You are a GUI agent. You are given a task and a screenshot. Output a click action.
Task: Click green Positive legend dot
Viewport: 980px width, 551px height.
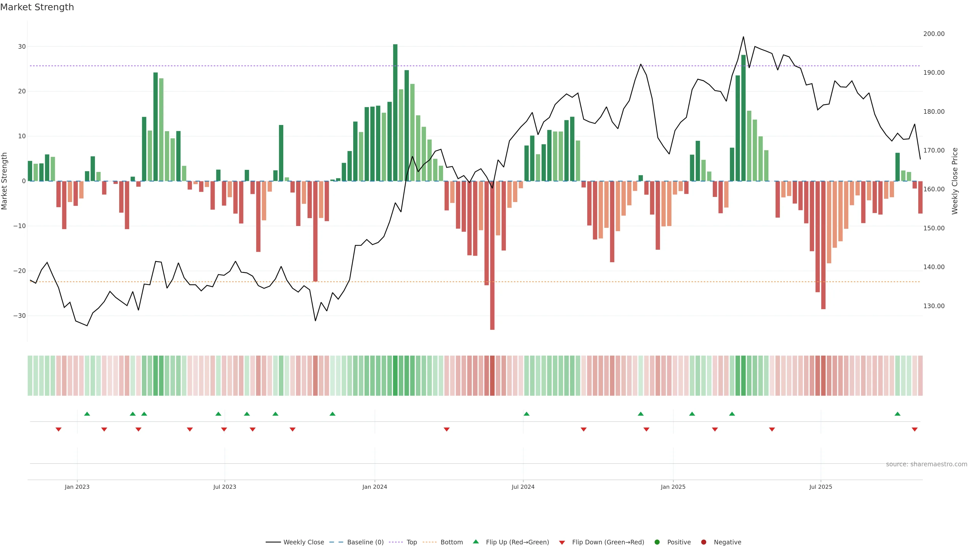tap(657, 542)
